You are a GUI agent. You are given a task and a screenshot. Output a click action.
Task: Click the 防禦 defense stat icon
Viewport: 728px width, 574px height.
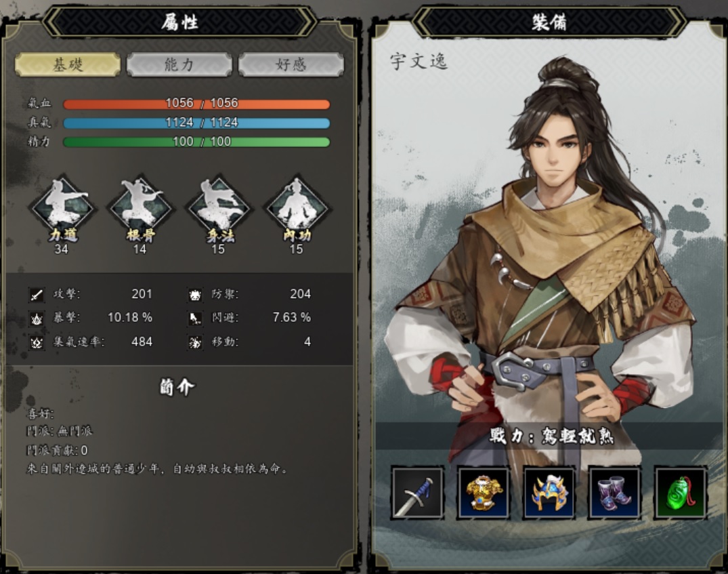pos(196,295)
